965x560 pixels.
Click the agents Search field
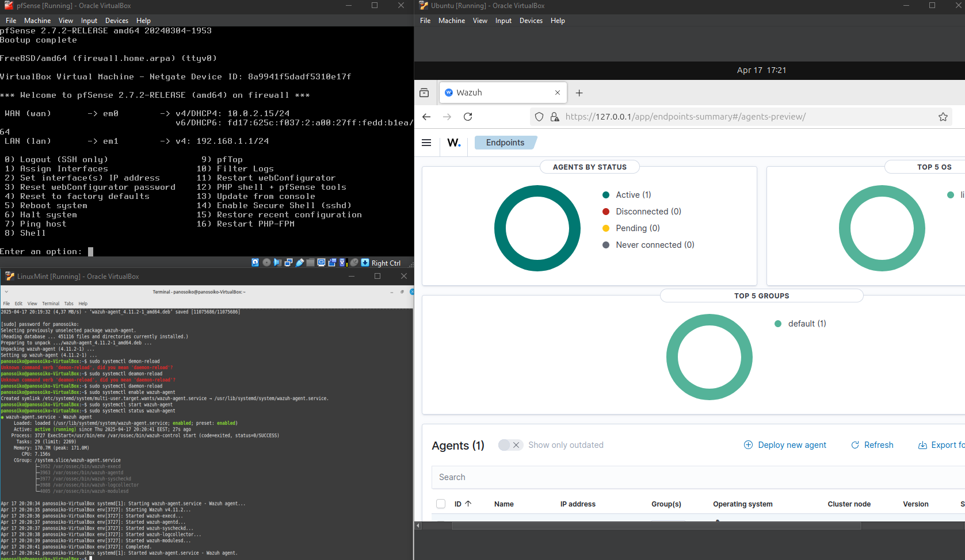(x=698, y=477)
